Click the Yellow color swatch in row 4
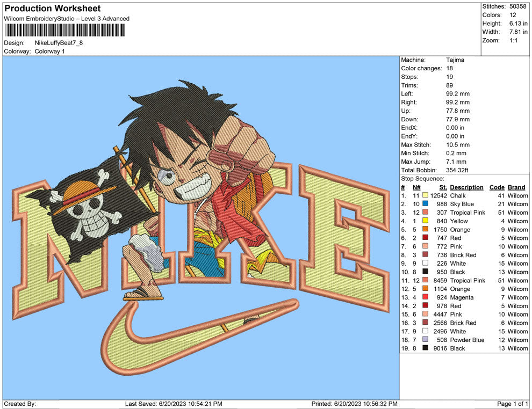Screen dimensions: 532x409 425,221
